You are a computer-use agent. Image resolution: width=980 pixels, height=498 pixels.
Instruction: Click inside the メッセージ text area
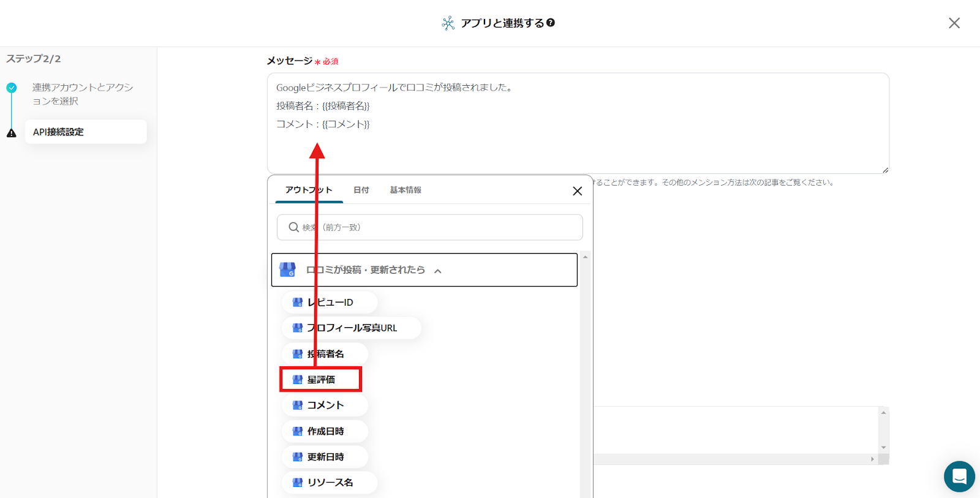[578, 147]
